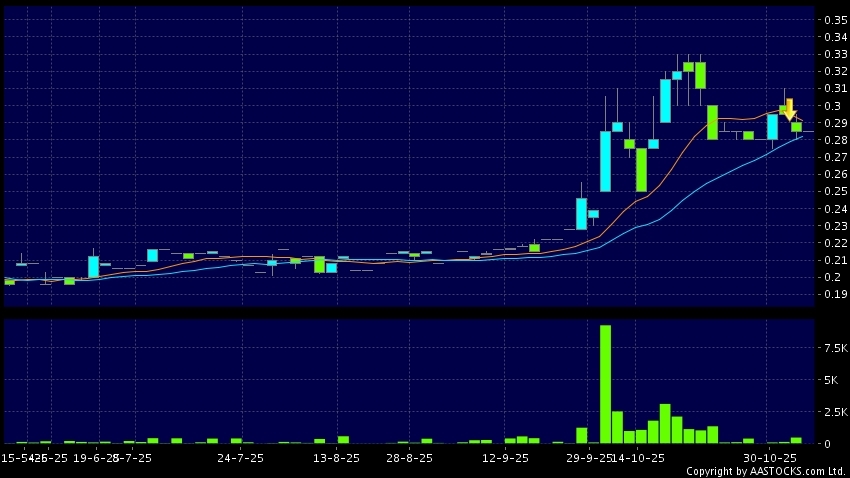Screen dimensions: 850x478
Task: Select the tall green candle at the price peak
Action: pos(701,75)
